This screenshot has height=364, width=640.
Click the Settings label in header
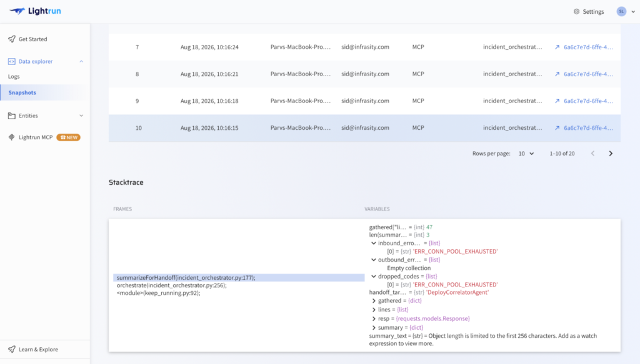click(x=593, y=12)
